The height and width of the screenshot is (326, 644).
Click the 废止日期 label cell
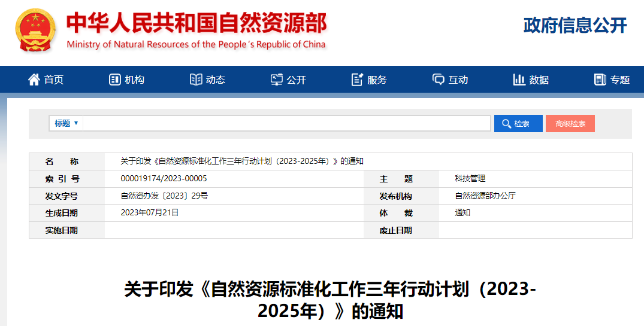[x=401, y=230]
